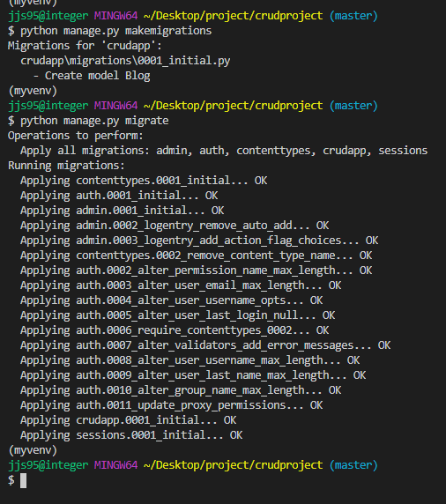446x504 pixels.
Task: Click the auth.0008_alter_user_username_max_length line
Action: click(190, 360)
